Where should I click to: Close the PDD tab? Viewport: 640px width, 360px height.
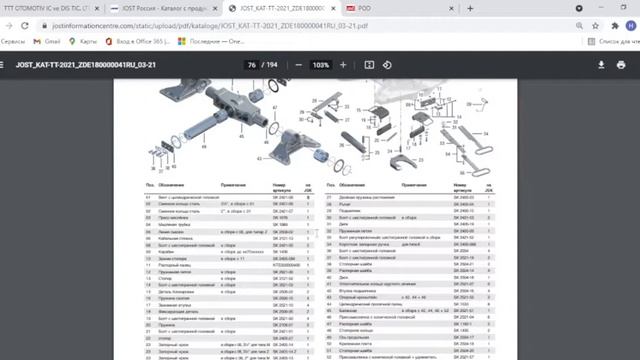coord(451,8)
